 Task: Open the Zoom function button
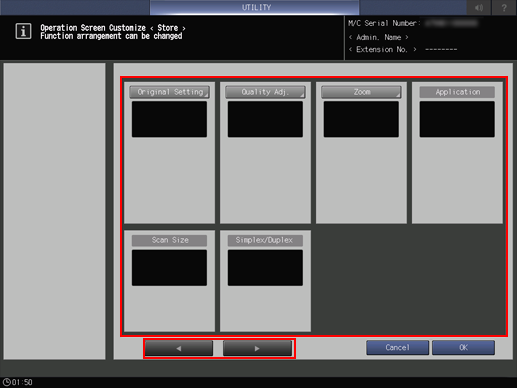pos(361,92)
